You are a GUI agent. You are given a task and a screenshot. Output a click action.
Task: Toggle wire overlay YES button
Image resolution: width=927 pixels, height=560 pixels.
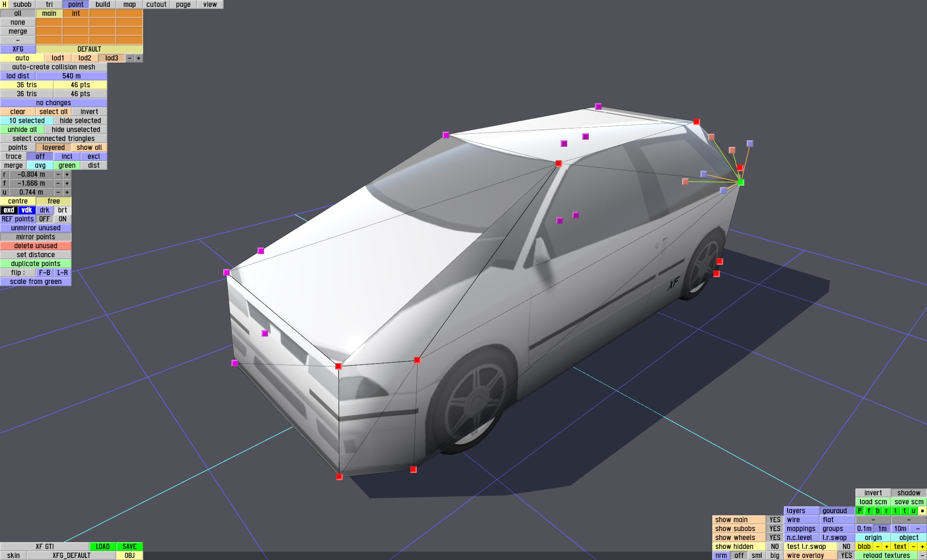846,556
